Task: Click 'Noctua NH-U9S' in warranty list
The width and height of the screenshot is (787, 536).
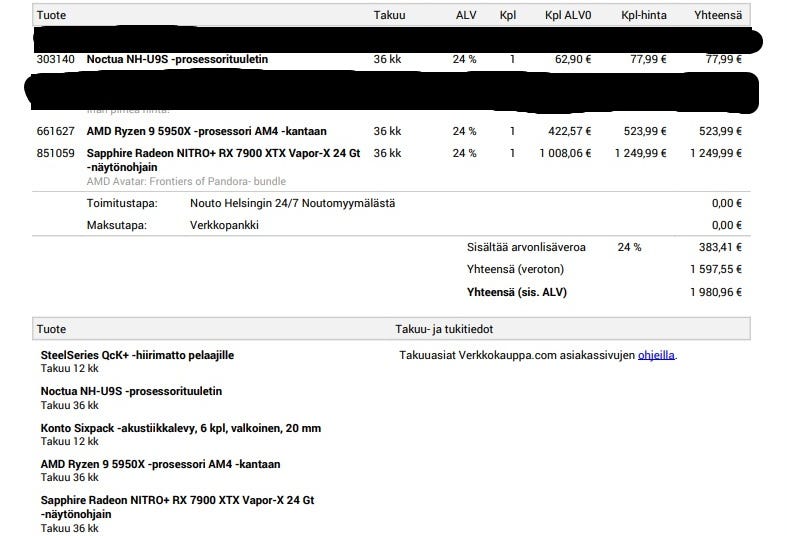Action: tap(131, 391)
